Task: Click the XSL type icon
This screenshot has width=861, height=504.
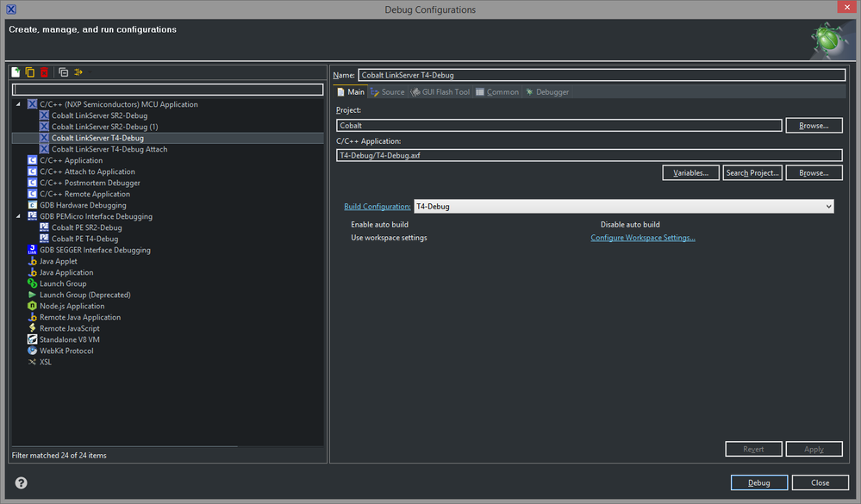Action: (33, 362)
